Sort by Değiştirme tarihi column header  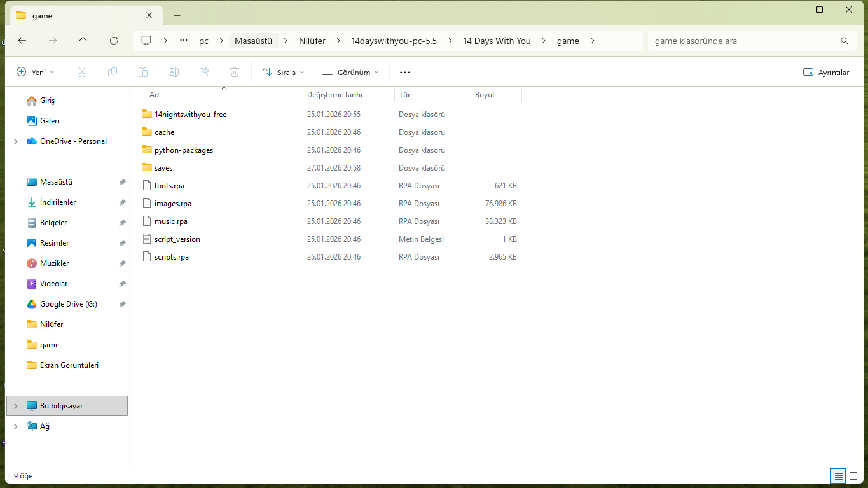pyautogui.click(x=334, y=95)
